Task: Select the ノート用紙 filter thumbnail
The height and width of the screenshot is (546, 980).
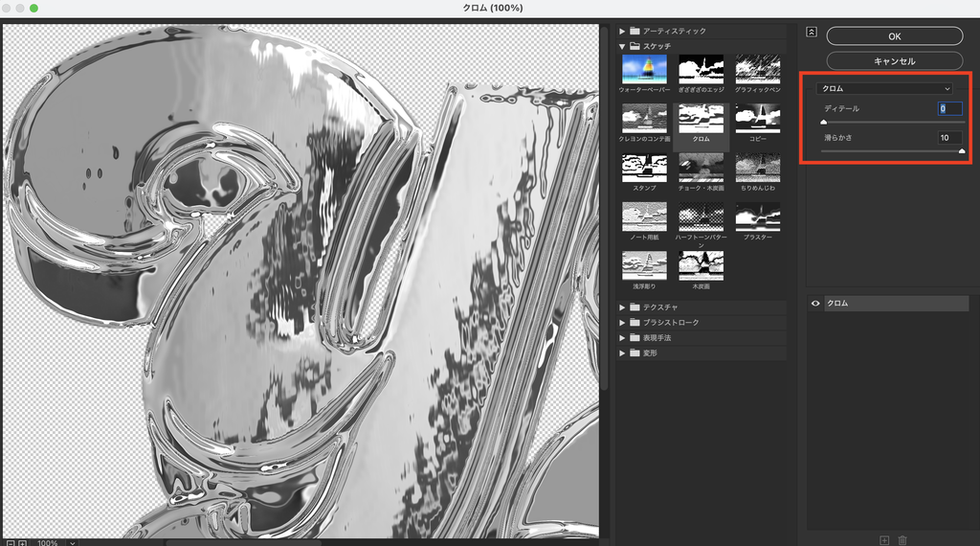Action: 644,216
